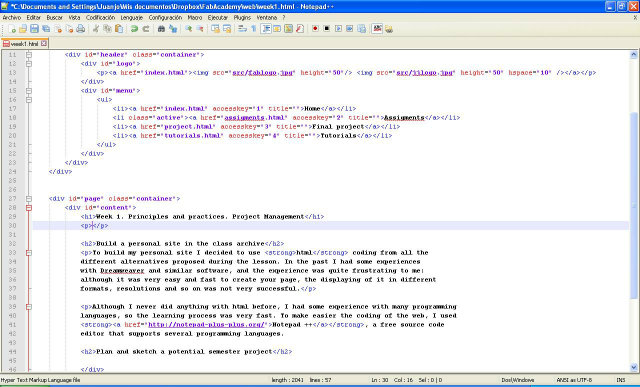
Task: Click the icon right of the ABC spell-check
Action: [389, 29]
